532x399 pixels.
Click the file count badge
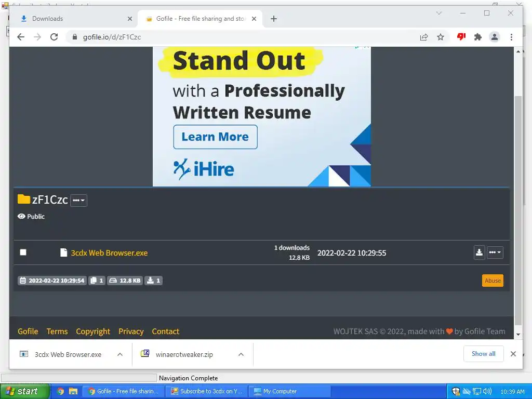pos(97,281)
